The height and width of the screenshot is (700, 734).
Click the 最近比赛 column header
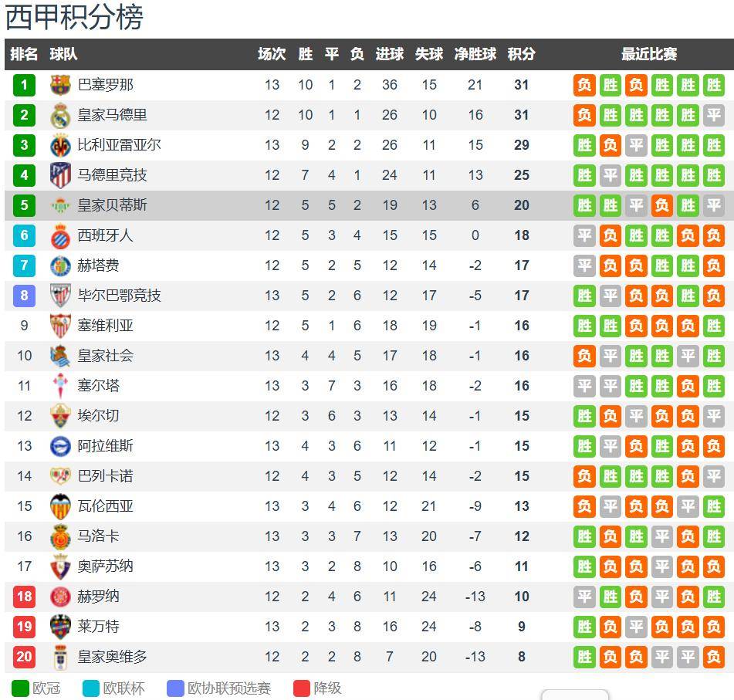649,54
